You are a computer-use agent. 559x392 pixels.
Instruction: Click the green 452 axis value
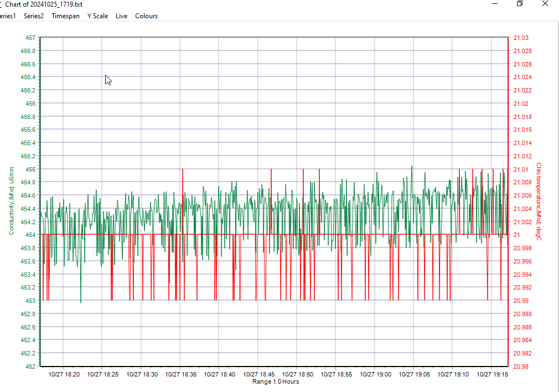(30, 367)
